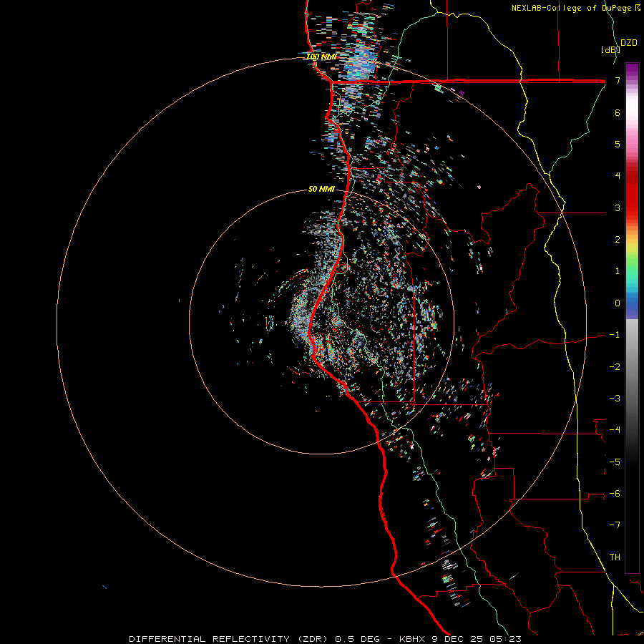Select the 0 dB scale label

618,303
